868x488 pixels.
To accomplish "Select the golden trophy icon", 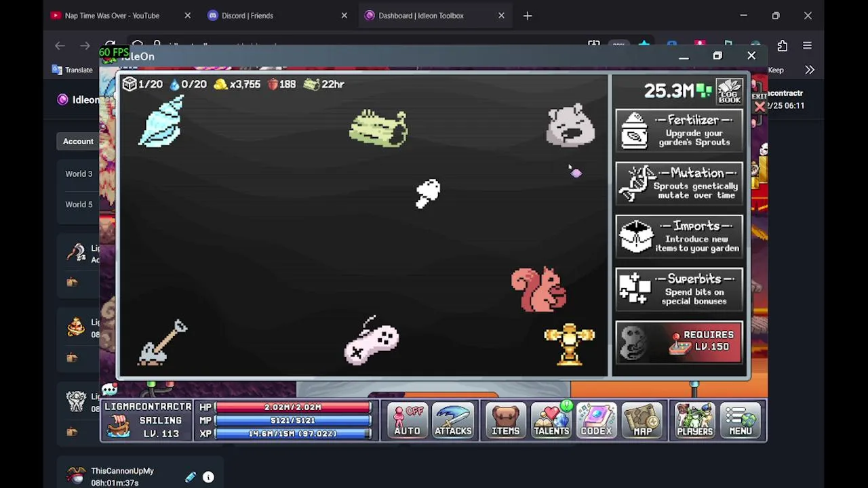I will [x=570, y=344].
